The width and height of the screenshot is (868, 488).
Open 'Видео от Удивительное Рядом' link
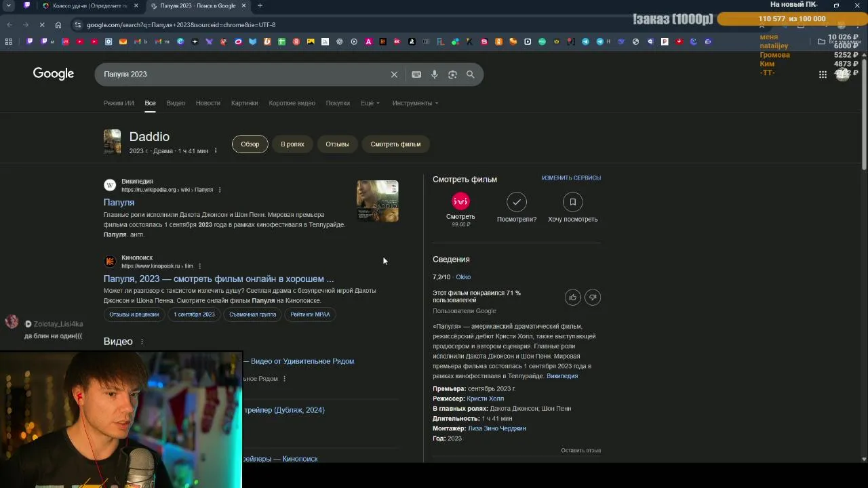[302, 361]
